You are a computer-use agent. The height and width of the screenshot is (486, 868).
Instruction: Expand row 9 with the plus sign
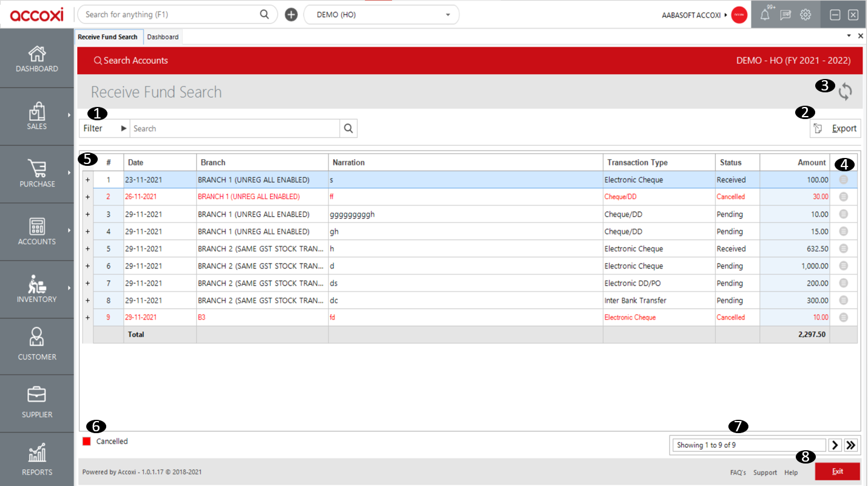tap(87, 317)
